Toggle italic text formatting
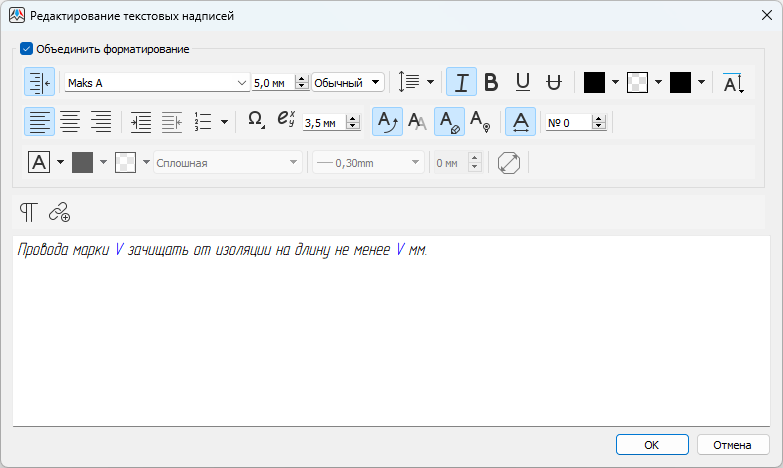This screenshot has height=468, width=783. (x=461, y=82)
